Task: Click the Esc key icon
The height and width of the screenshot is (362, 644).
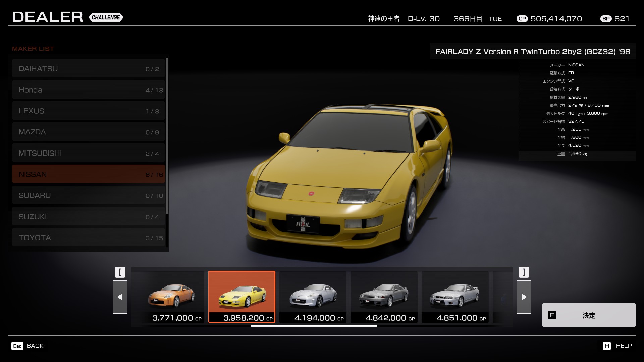Action: pyautogui.click(x=17, y=346)
